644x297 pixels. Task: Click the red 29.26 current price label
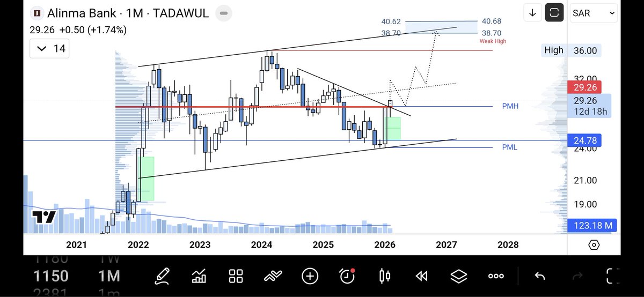(585, 87)
